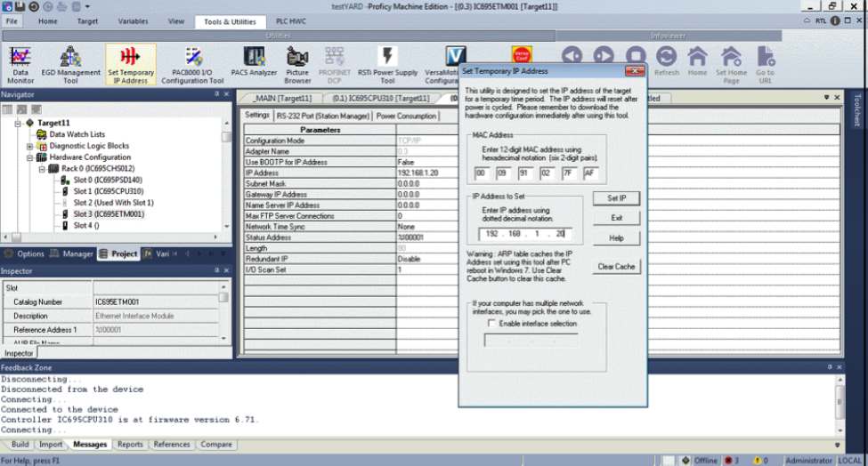This screenshot has height=466, width=868.
Task: Click the Exit button in dialog
Action: click(x=616, y=218)
